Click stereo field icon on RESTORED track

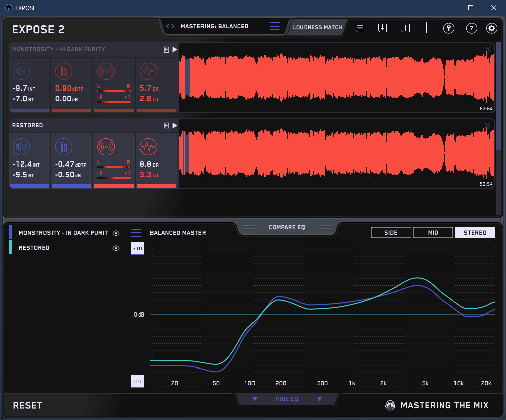tap(106, 147)
